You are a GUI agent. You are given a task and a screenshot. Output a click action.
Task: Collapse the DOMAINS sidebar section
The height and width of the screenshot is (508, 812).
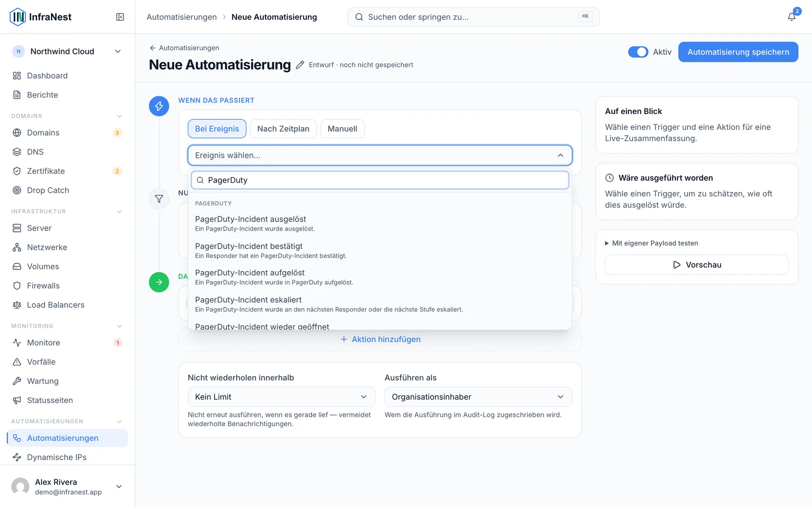point(120,116)
